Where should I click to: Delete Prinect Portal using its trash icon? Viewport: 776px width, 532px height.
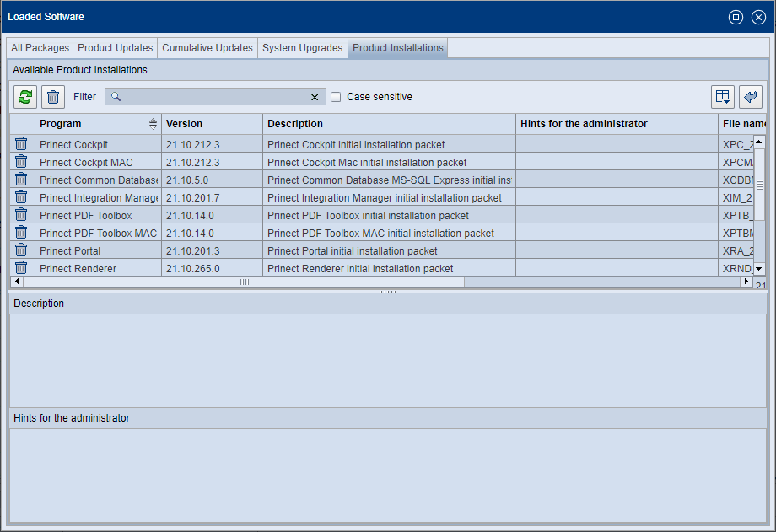[x=20, y=250]
